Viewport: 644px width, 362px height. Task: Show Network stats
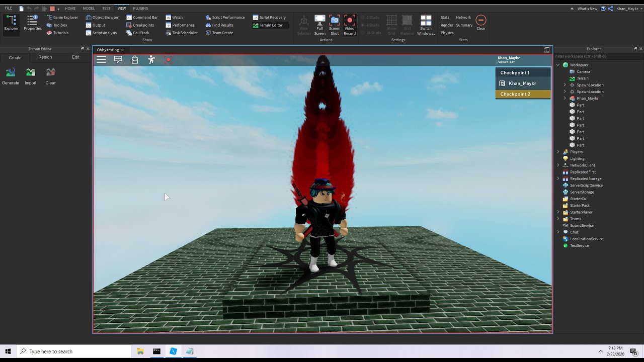point(463,18)
